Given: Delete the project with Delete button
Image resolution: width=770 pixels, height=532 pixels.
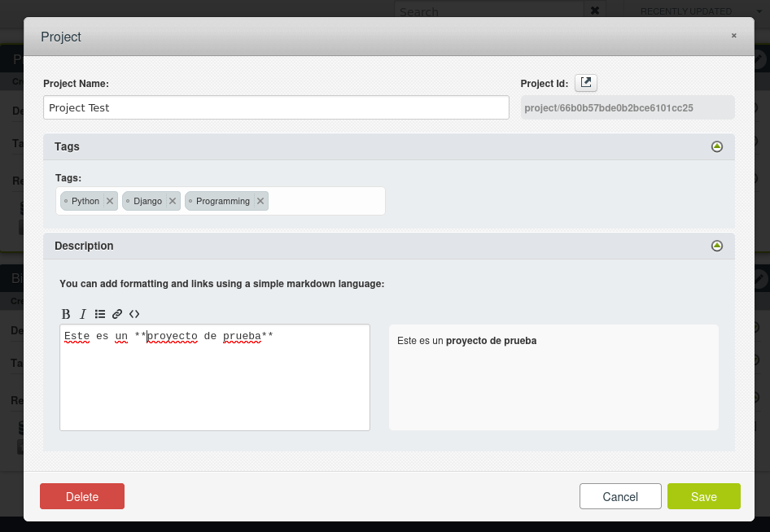Looking at the screenshot, I should [x=82, y=496].
